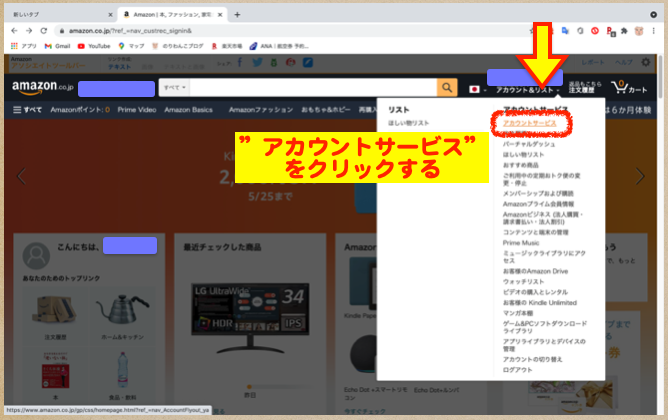The height and width of the screenshot is (420, 668).
Task: Click the browser forward arrow
Action: point(29,31)
